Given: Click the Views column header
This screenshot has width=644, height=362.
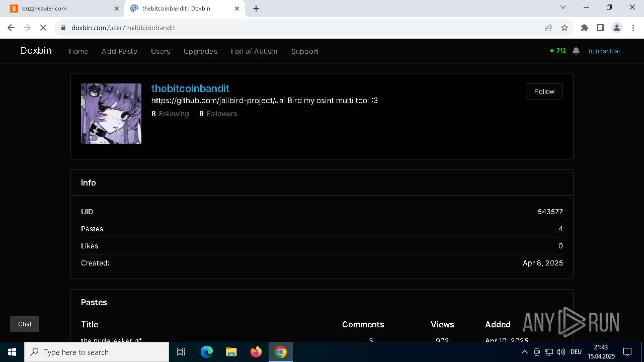Looking at the screenshot, I should 442,324.
